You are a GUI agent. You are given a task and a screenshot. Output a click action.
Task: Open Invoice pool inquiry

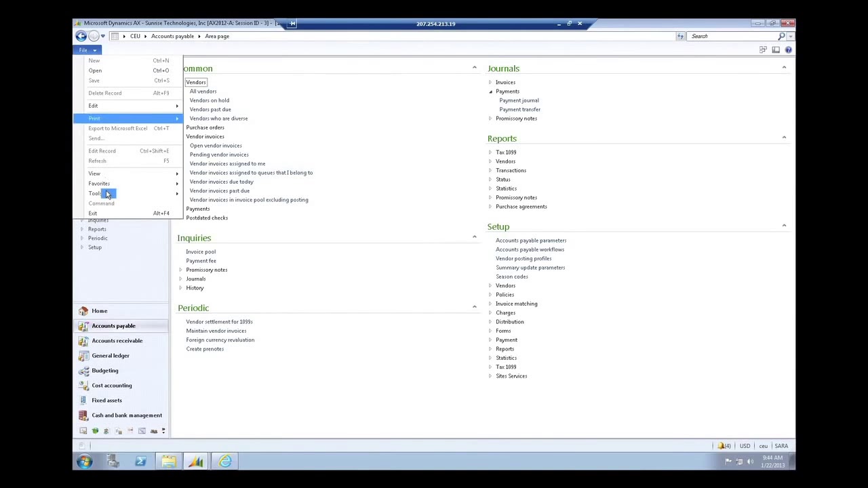point(201,252)
